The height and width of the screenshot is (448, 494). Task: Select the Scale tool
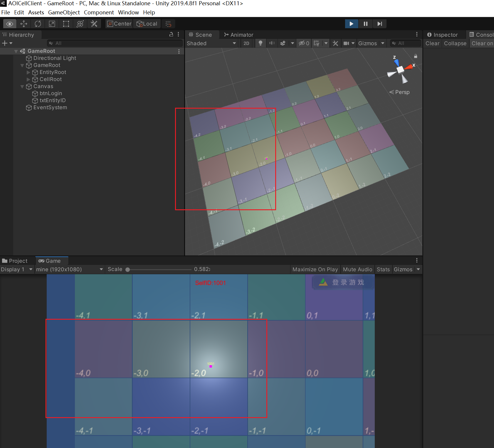52,24
